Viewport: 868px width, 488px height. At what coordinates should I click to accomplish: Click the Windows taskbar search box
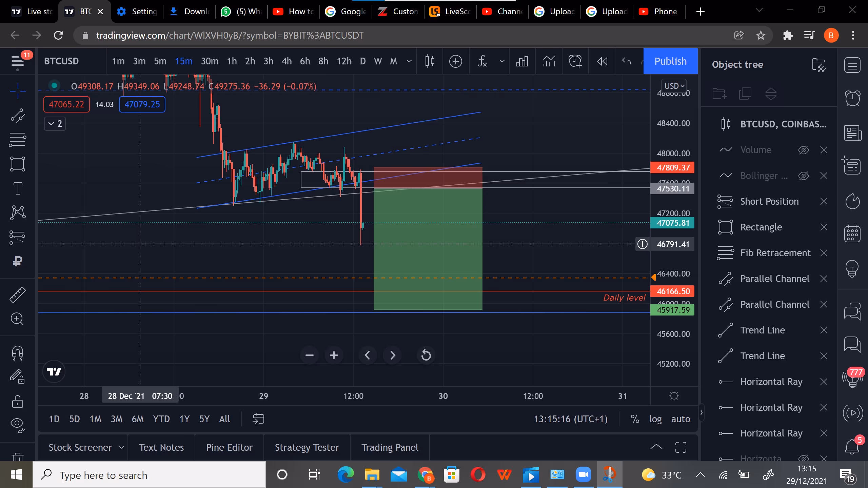click(x=149, y=475)
